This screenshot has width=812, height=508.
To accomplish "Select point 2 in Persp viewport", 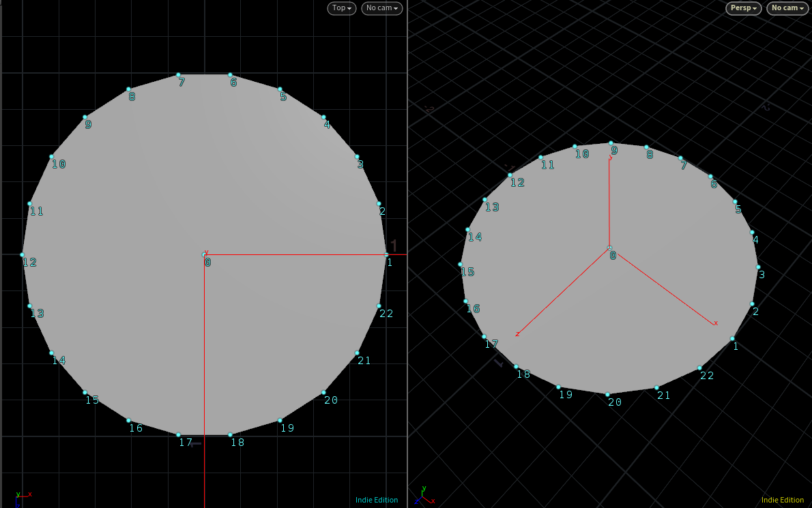I will [752, 304].
